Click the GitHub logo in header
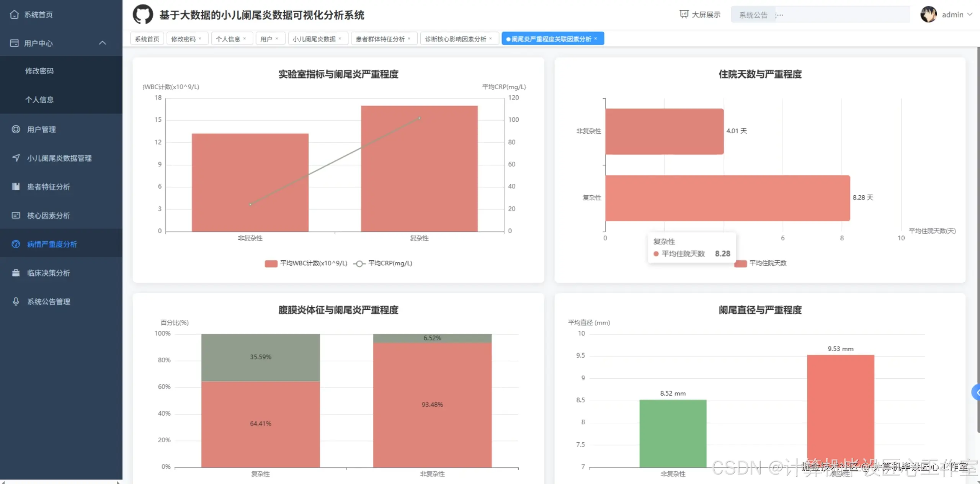Screen dimensions: 980x484 coord(143,15)
